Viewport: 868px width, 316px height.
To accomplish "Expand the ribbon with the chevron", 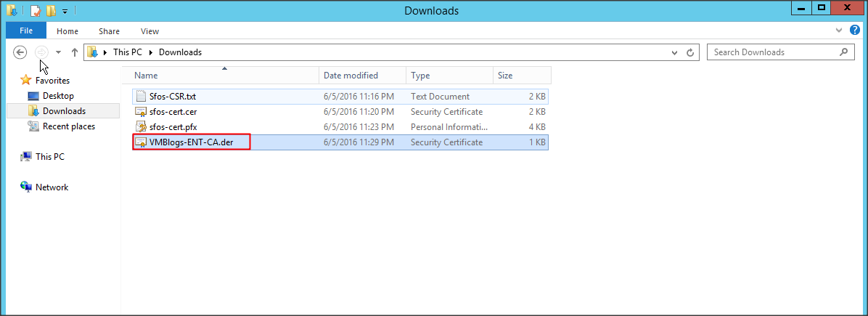I will point(840,31).
